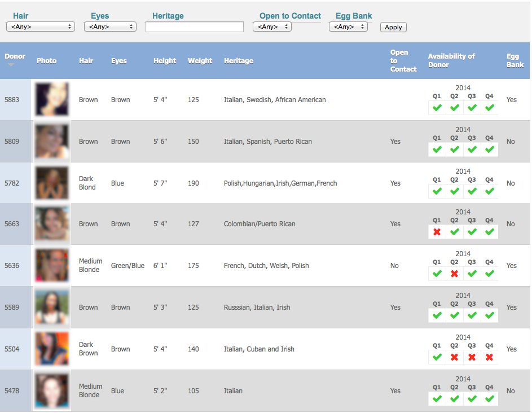Sort table by Height column header
532x413 pixels.
pyautogui.click(x=165, y=61)
